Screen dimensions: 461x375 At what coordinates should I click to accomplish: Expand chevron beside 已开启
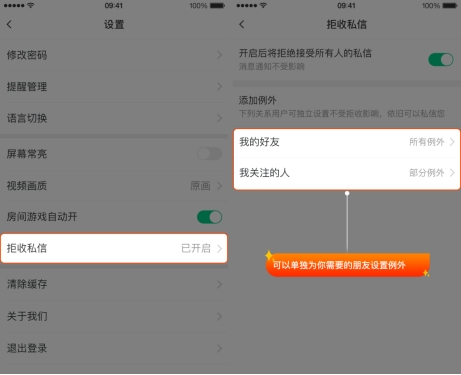point(219,248)
